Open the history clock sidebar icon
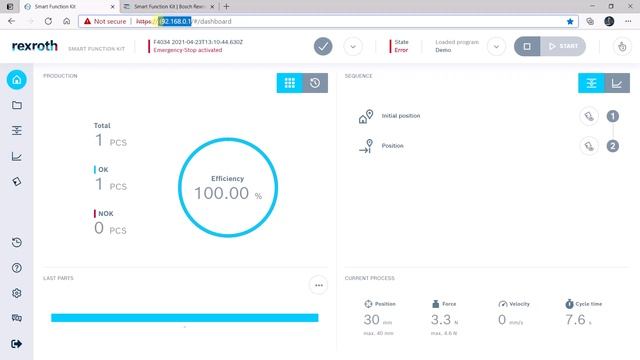This screenshot has width=640, height=360. (x=17, y=242)
